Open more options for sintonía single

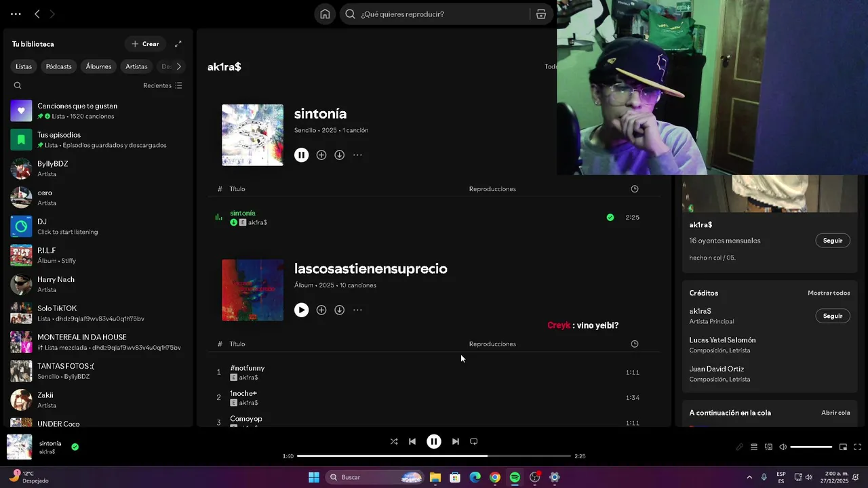(357, 155)
